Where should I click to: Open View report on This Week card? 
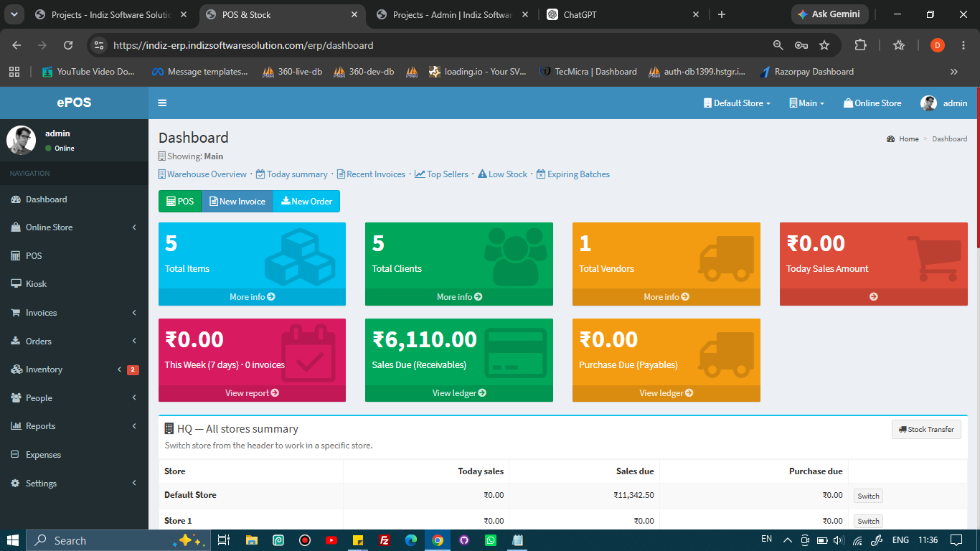(252, 393)
